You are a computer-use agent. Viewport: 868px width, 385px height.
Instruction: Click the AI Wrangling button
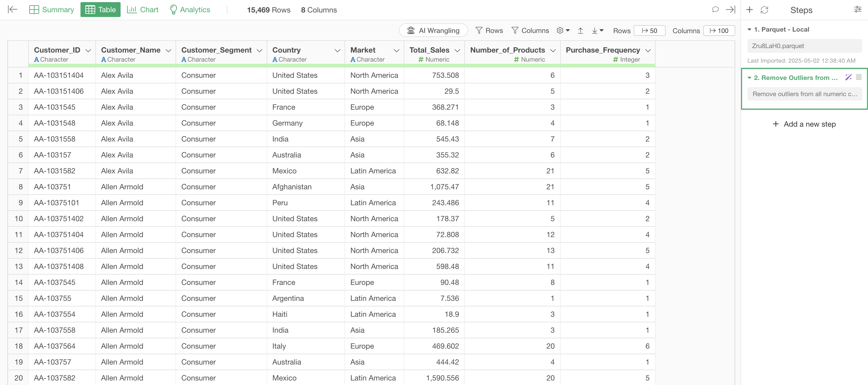[433, 31]
